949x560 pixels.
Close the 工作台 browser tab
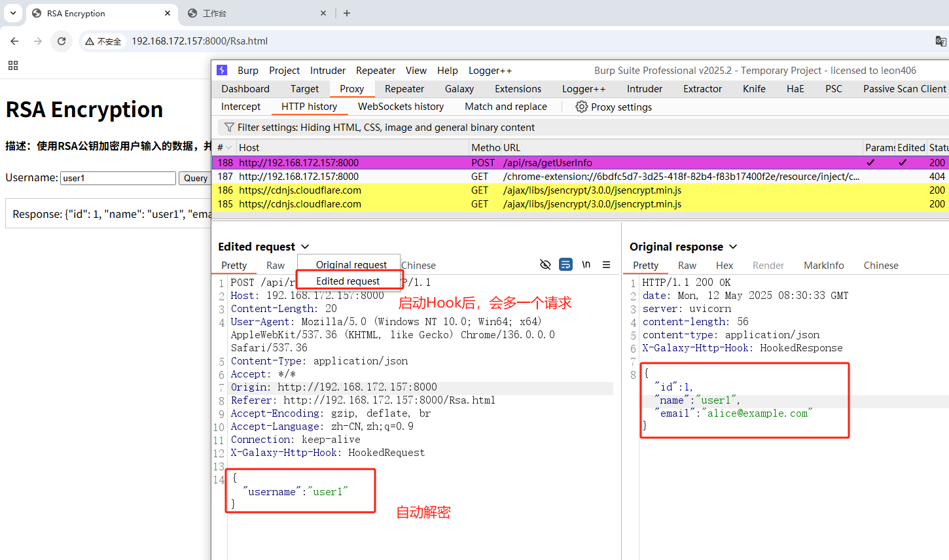pos(323,13)
